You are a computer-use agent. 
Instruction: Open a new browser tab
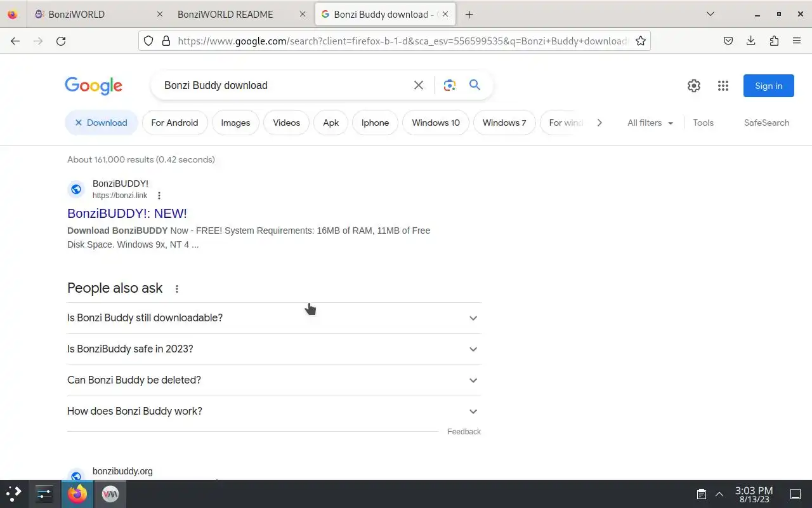469,14
